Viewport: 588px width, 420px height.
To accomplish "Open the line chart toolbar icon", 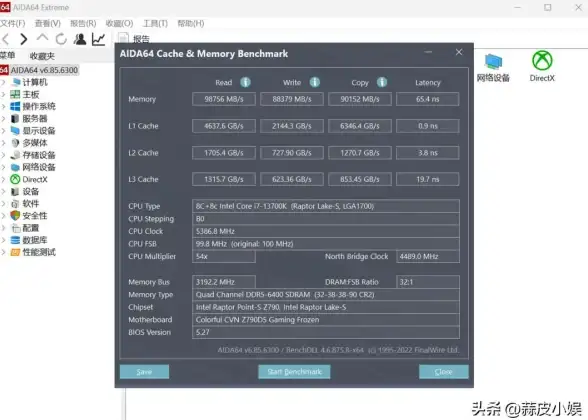I will pos(99,39).
